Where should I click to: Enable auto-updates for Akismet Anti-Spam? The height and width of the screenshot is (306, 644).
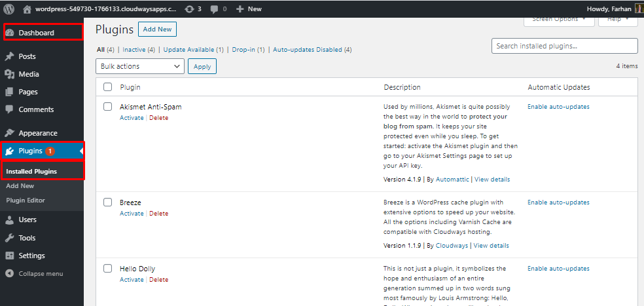(558, 107)
